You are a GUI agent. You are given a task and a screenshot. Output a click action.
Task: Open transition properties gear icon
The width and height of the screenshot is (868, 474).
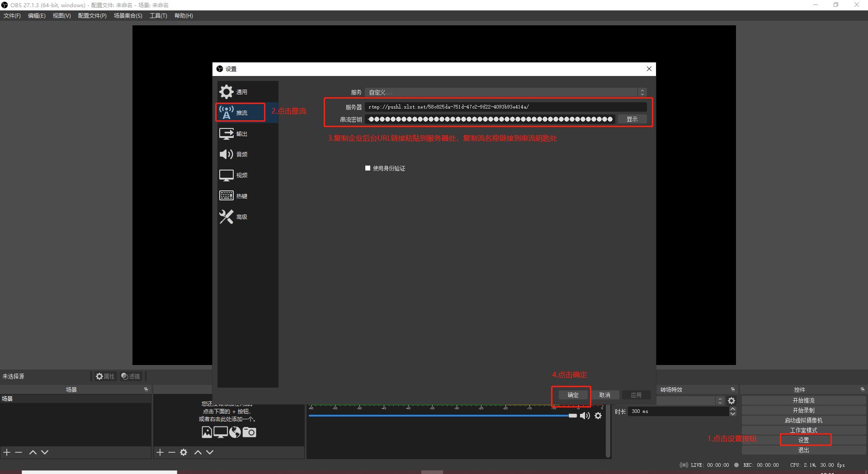click(x=731, y=401)
